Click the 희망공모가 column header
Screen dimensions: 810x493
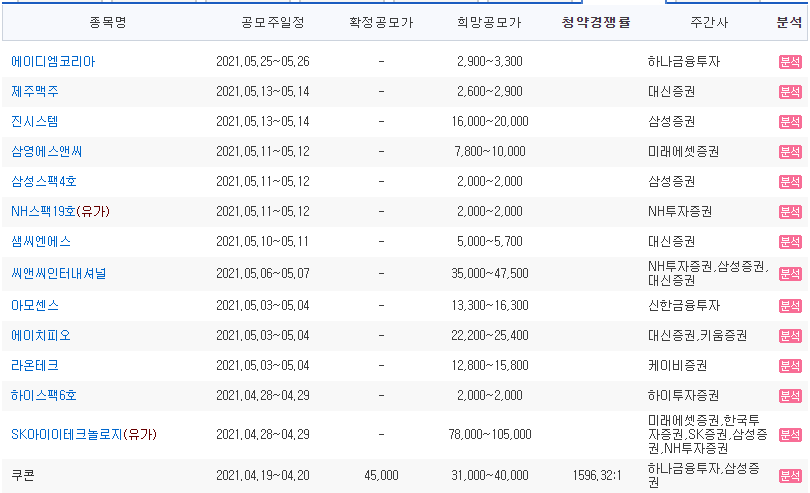click(x=489, y=22)
